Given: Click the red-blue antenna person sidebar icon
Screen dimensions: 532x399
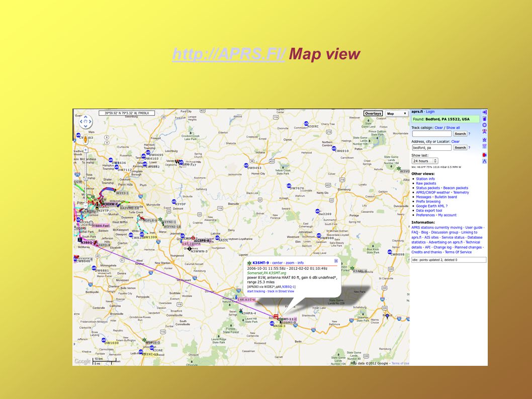Looking at the screenshot, I should (485, 132).
